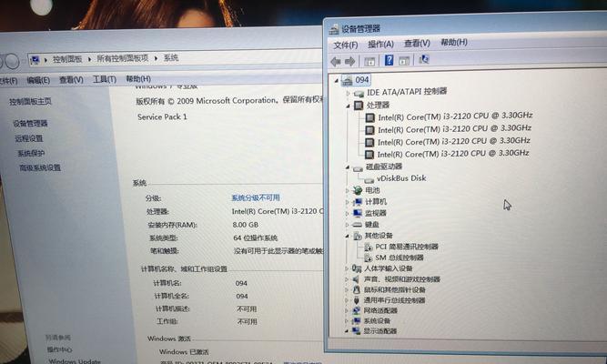Open View menu 查看(V) in Device Manager
The height and width of the screenshot is (364, 607).
[x=417, y=43]
